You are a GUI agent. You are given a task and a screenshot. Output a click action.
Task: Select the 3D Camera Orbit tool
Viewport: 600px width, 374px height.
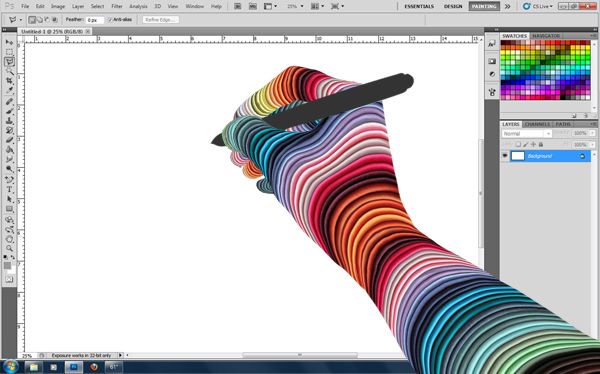[9, 230]
